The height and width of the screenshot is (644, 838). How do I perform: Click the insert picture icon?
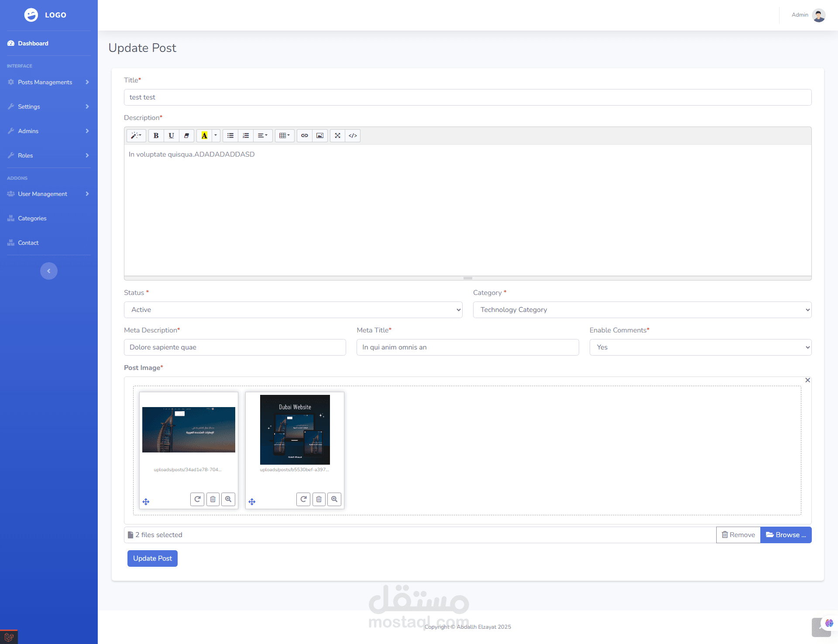tap(320, 136)
